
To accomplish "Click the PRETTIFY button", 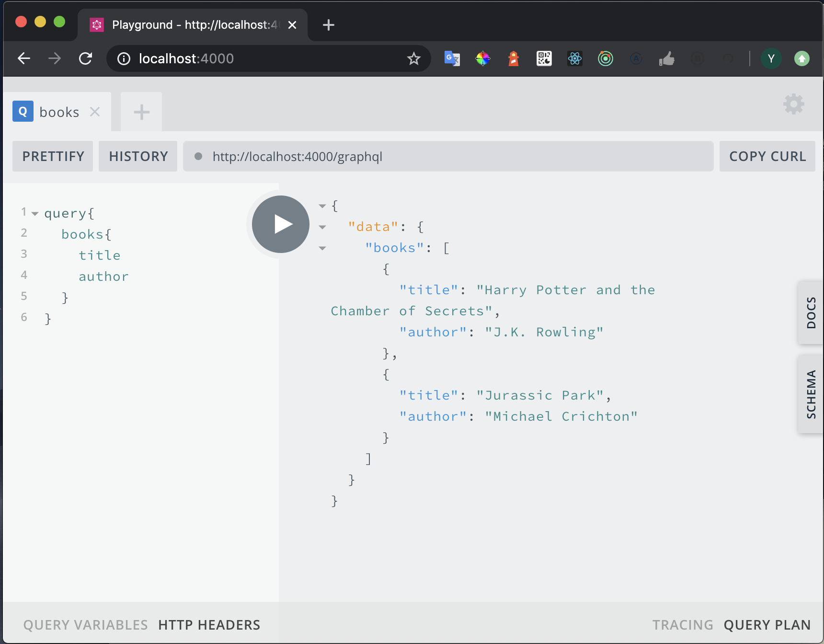I will click(53, 156).
